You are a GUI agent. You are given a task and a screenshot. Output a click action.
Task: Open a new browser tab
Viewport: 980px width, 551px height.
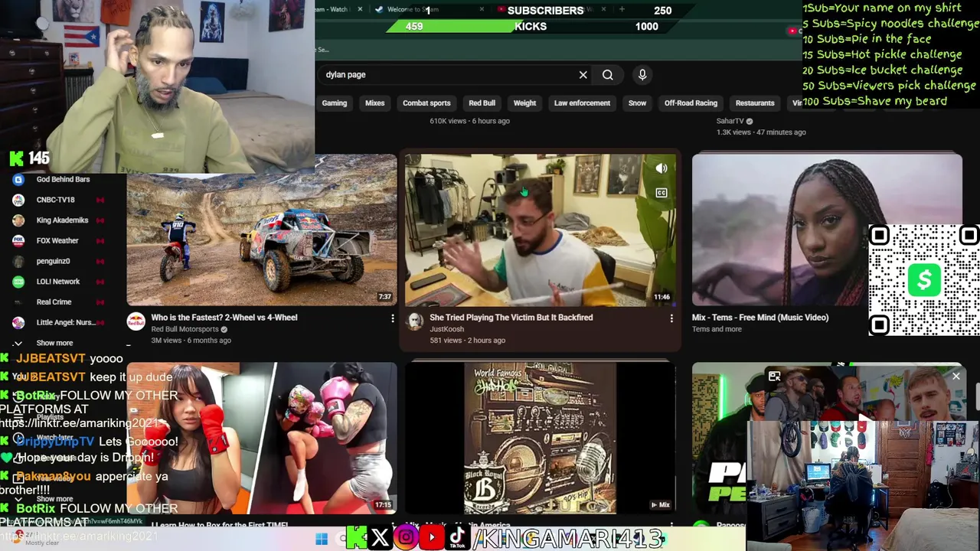click(x=622, y=9)
